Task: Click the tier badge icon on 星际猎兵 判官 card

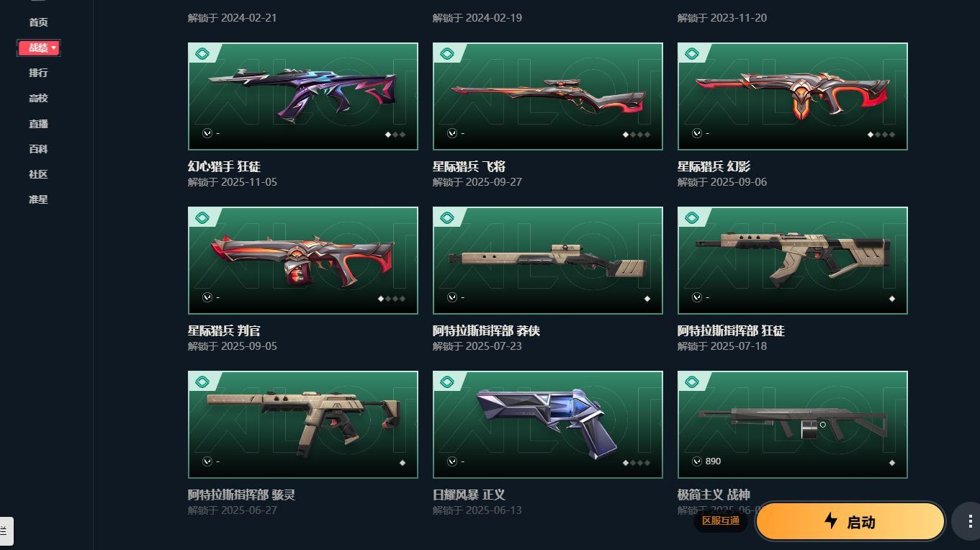Action: tap(202, 218)
